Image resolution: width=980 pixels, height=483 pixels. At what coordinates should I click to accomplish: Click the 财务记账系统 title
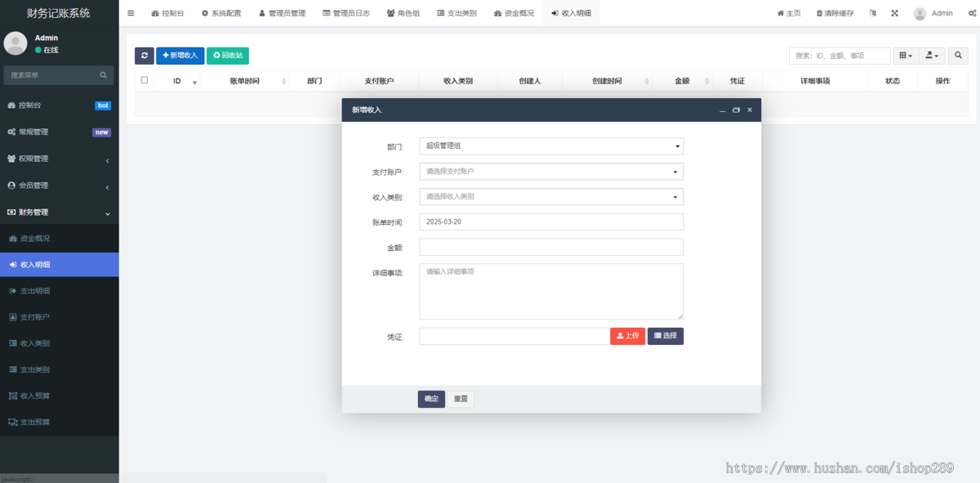[59, 13]
